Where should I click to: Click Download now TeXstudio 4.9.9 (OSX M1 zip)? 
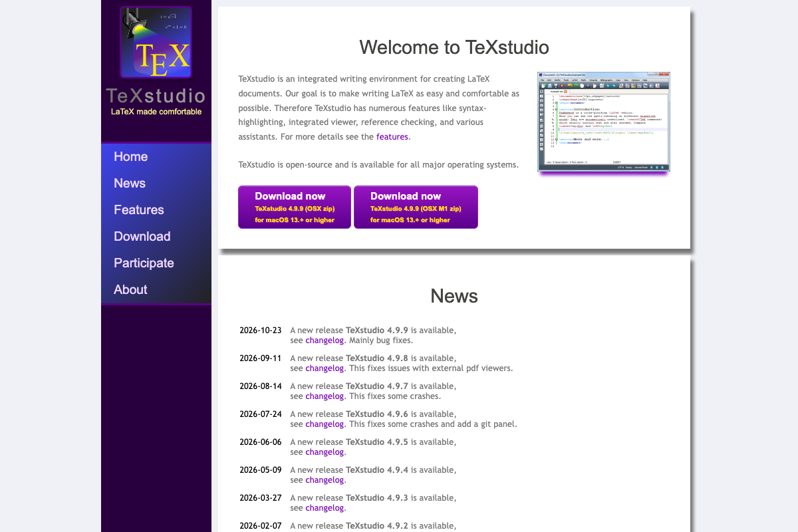coord(416,207)
